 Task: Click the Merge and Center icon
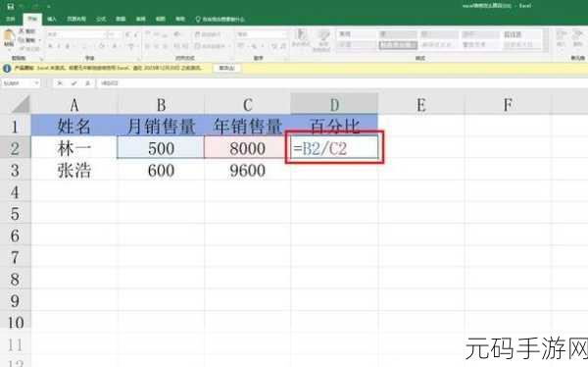pyautogui.click(x=198, y=46)
